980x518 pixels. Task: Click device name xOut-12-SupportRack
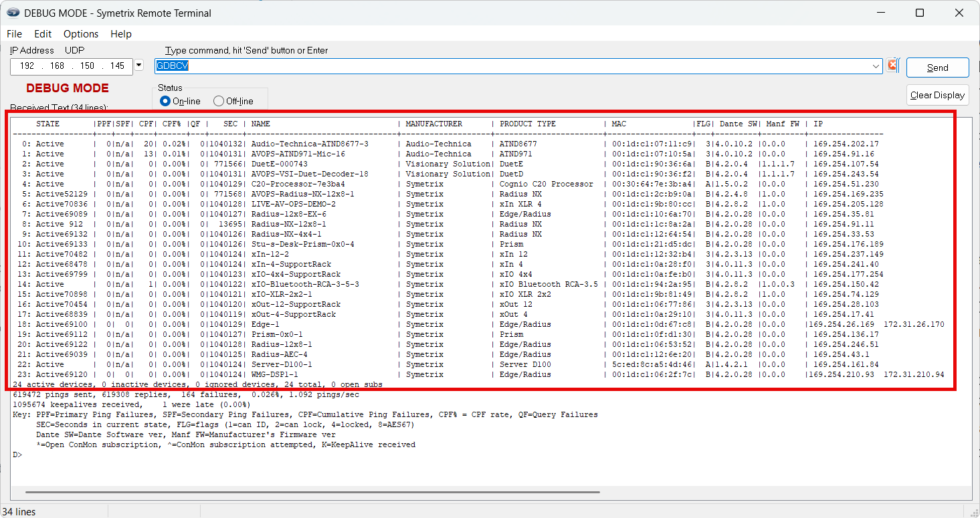tap(296, 304)
